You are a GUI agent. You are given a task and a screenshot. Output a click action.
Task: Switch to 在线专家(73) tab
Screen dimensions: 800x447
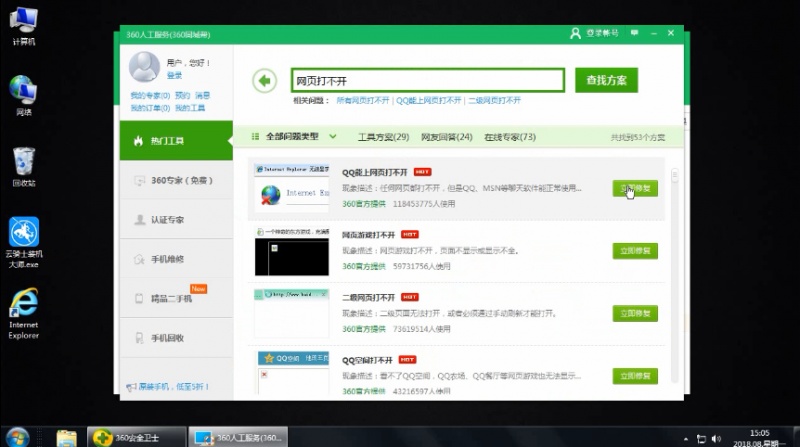[x=510, y=137]
